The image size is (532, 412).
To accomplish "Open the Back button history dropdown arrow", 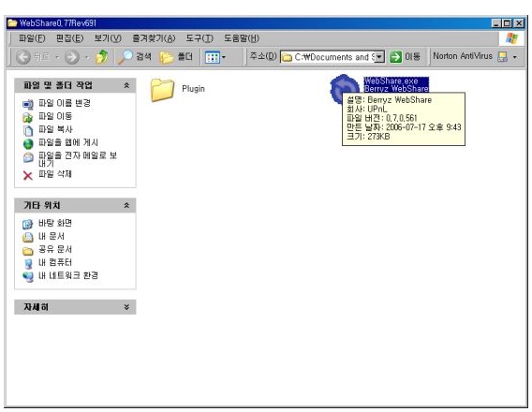I will point(57,57).
